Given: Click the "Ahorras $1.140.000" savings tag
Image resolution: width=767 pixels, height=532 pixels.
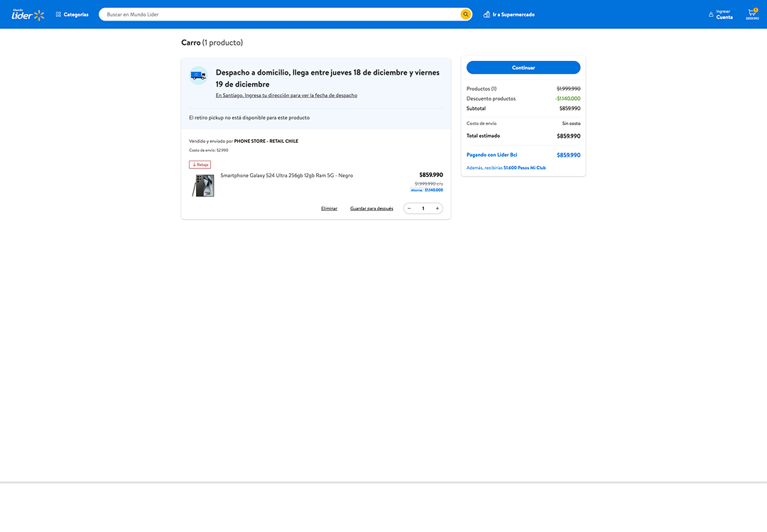Looking at the screenshot, I should click(427, 190).
